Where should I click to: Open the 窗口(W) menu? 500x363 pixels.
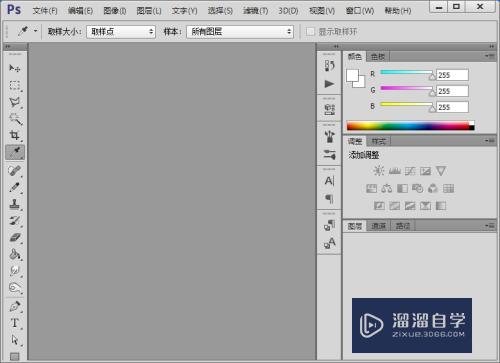(x=360, y=11)
